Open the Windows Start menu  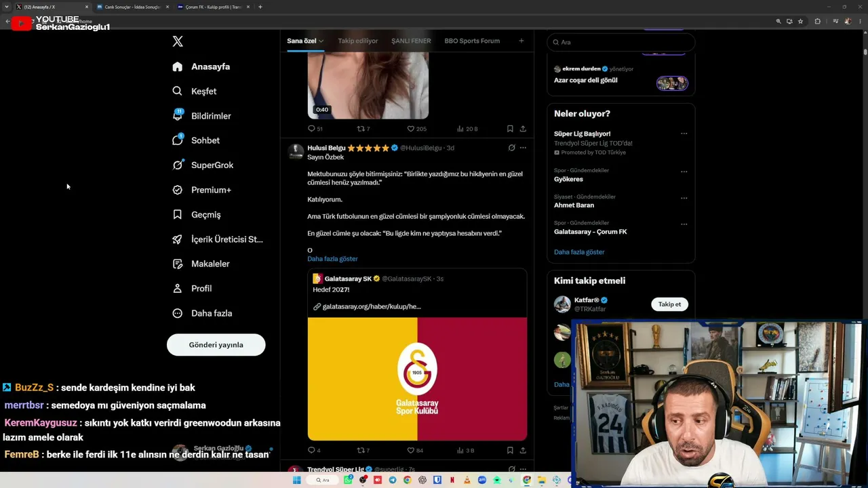point(296,481)
